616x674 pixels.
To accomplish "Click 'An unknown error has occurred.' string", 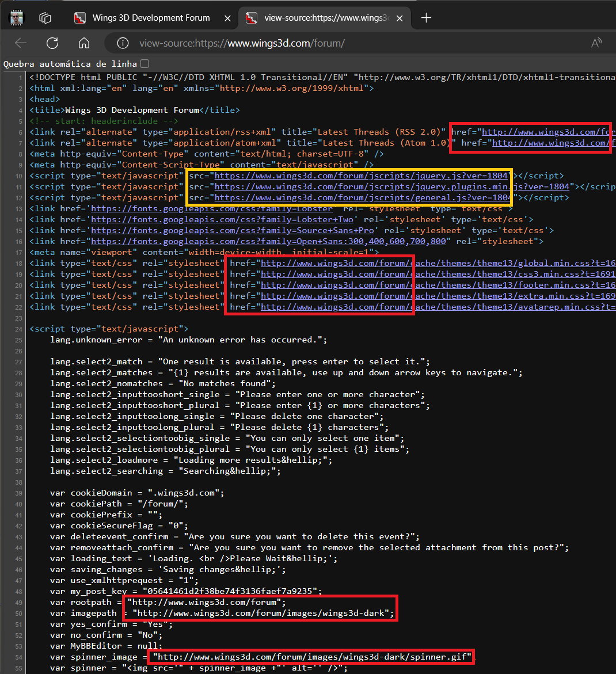I will coord(240,340).
